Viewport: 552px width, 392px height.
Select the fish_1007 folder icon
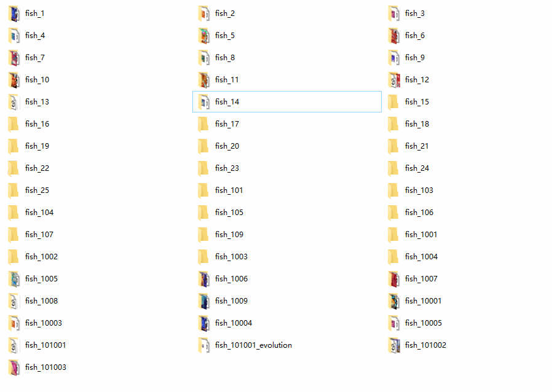click(x=394, y=279)
